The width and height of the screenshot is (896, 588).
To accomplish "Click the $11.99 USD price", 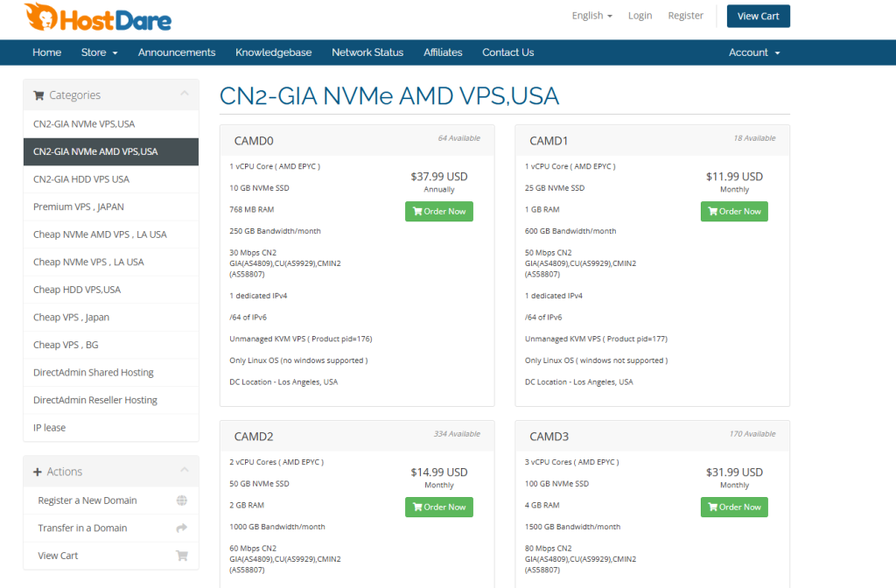I will (734, 177).
